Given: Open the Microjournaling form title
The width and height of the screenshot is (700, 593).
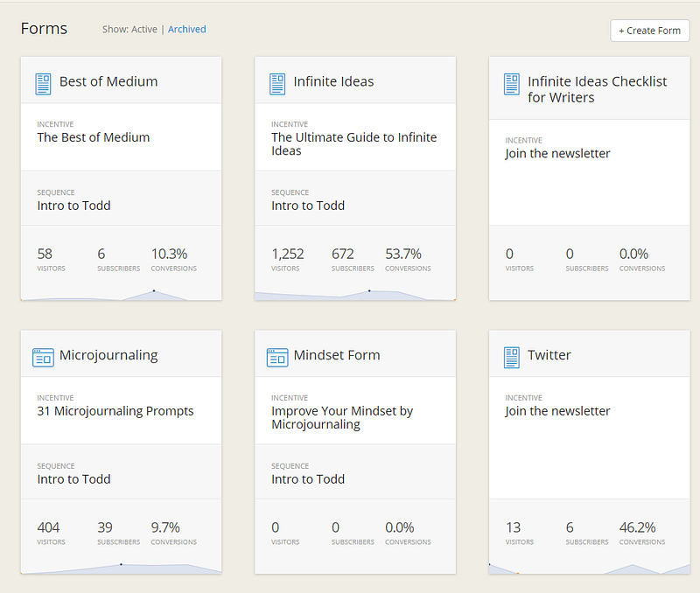Looking at the screenshot, I should pyautogui.click(x=108, y=356).
